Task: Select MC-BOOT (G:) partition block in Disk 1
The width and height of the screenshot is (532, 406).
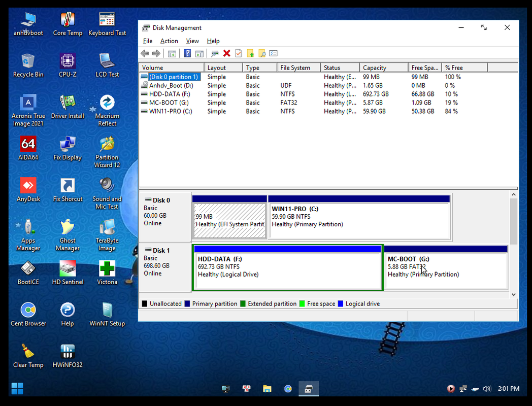Action: pyautogui.click(x=446, y=267)
